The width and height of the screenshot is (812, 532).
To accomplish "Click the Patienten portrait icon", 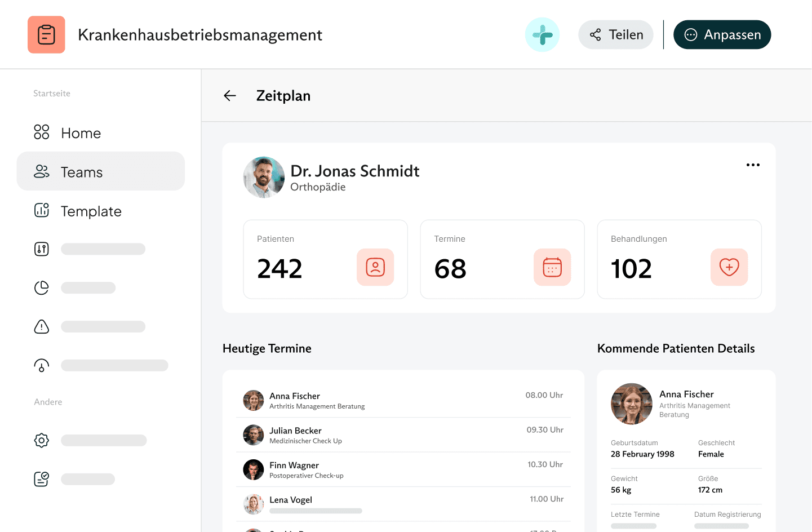I will pos(375,267).
